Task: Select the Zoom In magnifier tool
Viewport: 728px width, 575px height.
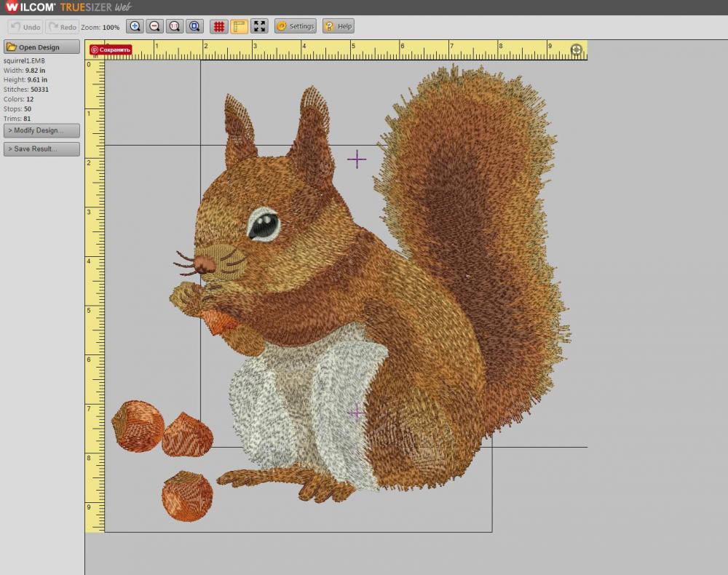Action: [135, 25]
